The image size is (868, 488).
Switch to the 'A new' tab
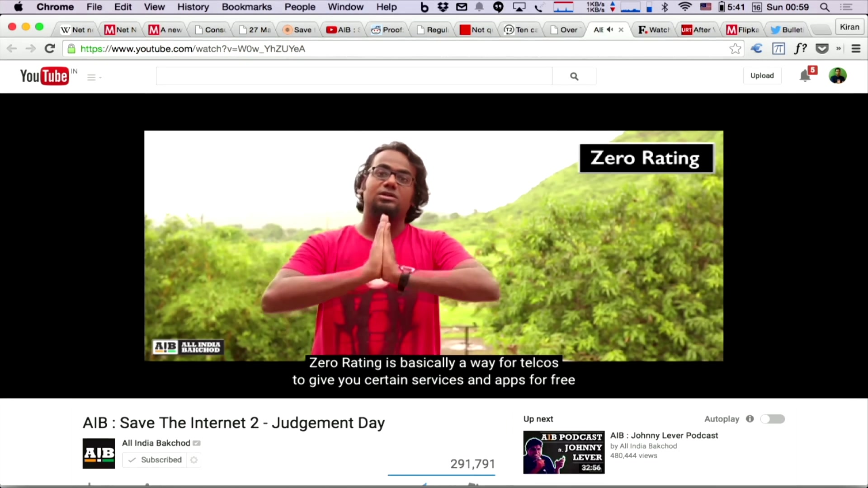tap(165, 30)
